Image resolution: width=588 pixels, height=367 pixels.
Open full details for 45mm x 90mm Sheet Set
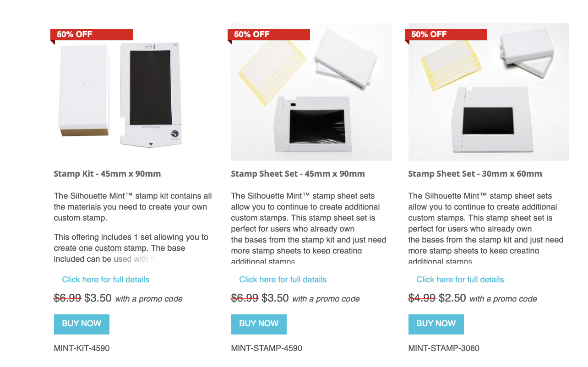coord(283,280)
